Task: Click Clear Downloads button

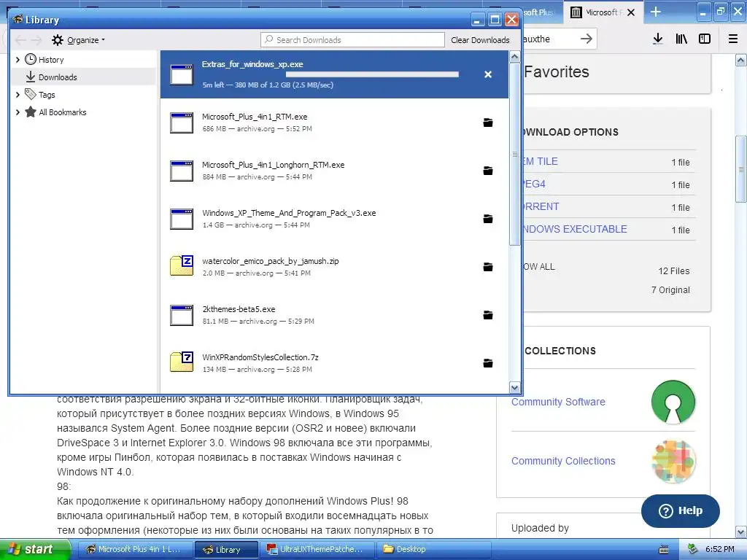Action: [480, 40]
